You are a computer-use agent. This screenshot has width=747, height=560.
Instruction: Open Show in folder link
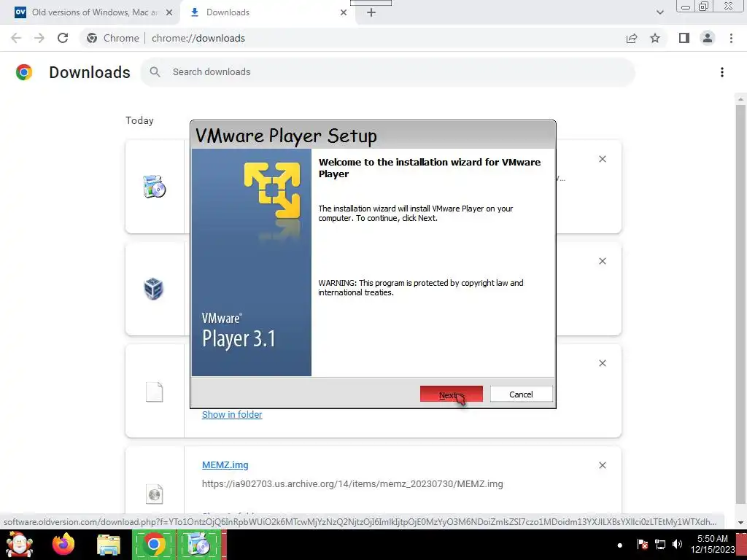232,414
